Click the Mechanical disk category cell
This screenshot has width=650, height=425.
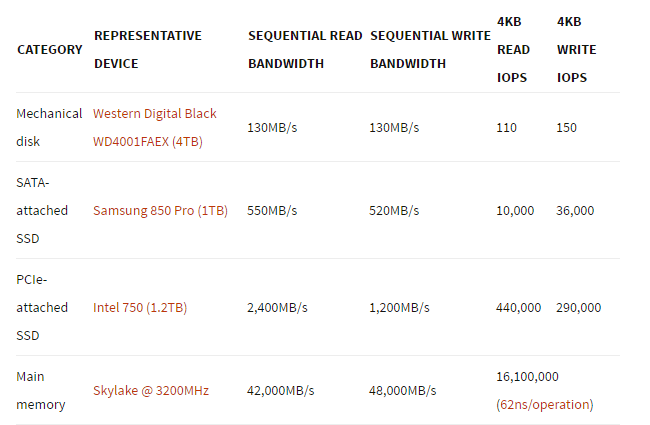49,127
